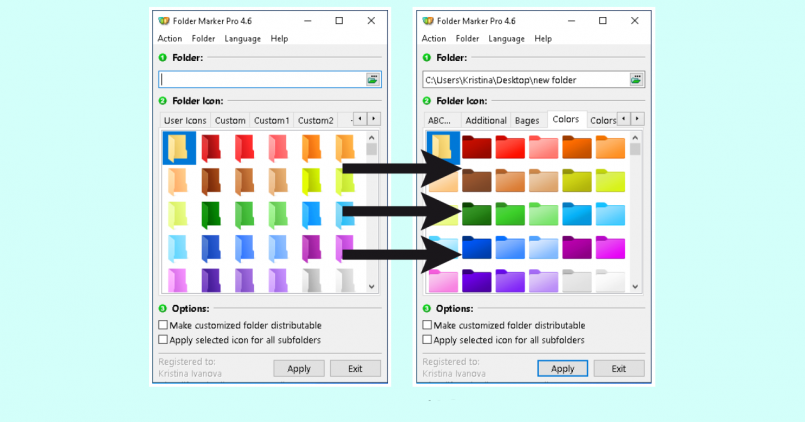The image size is (805, 422).
Task: Select the cyan blue folder icon in right window
Action: [577, 214]
